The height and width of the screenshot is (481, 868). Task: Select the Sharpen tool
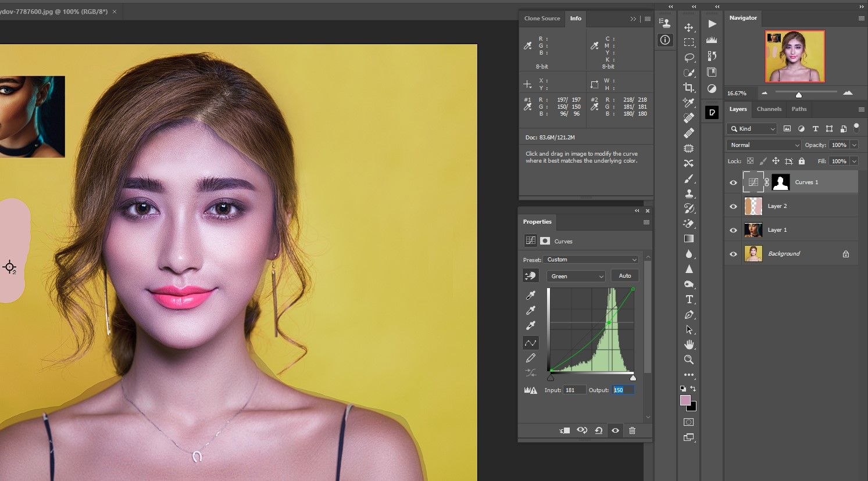[689, 269]
